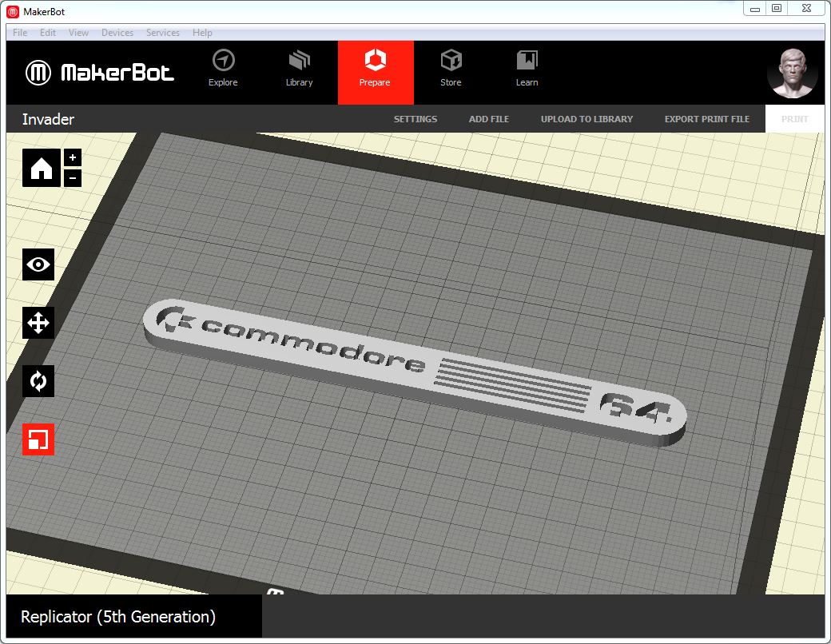This screenshot has height=644, width=831.
Task: Open the Learn tab
Action: click(x=527, y=69)
